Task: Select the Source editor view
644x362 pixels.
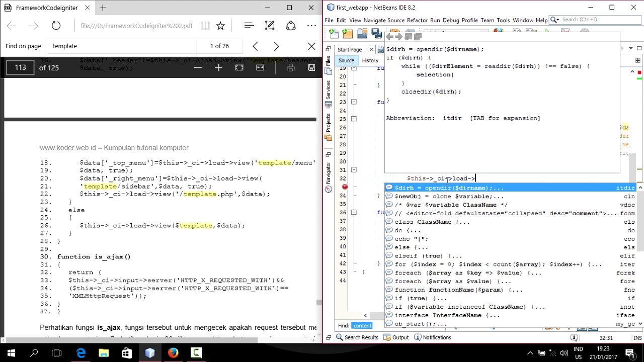Action: (346, 61)
